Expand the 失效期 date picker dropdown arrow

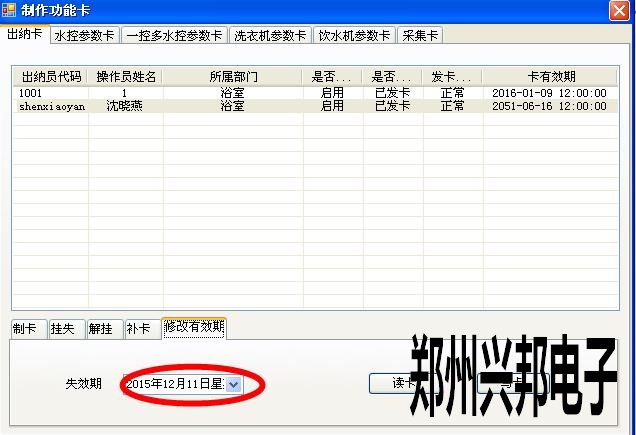point(234,384)
